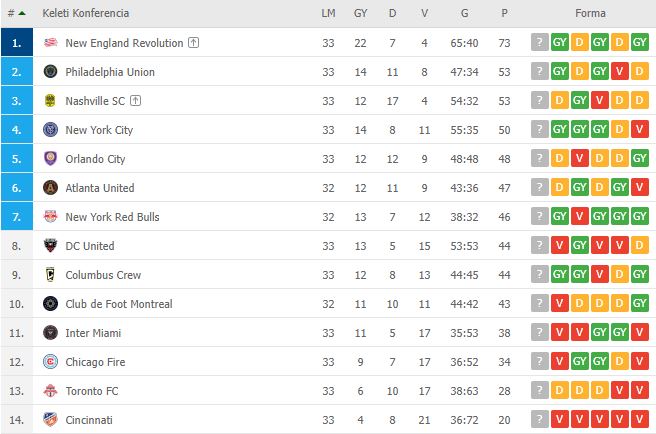Select the LM matches played column header

click(x=328, y=13)
